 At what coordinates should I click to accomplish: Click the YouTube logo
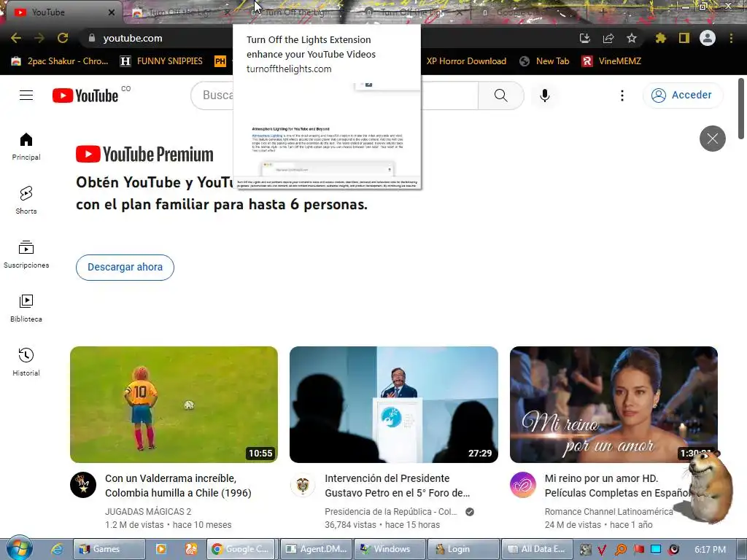[85, 96]
